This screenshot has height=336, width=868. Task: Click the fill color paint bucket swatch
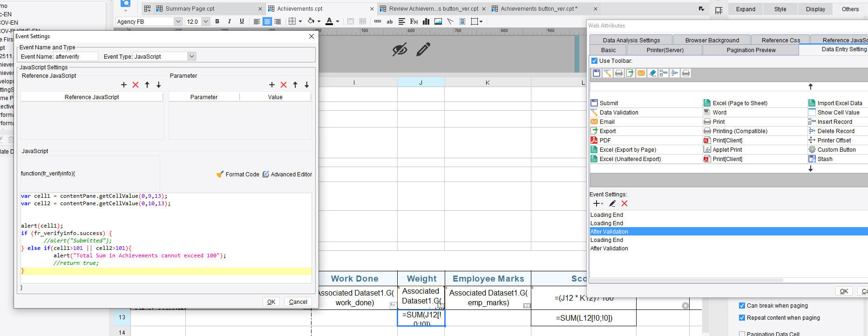311,21
